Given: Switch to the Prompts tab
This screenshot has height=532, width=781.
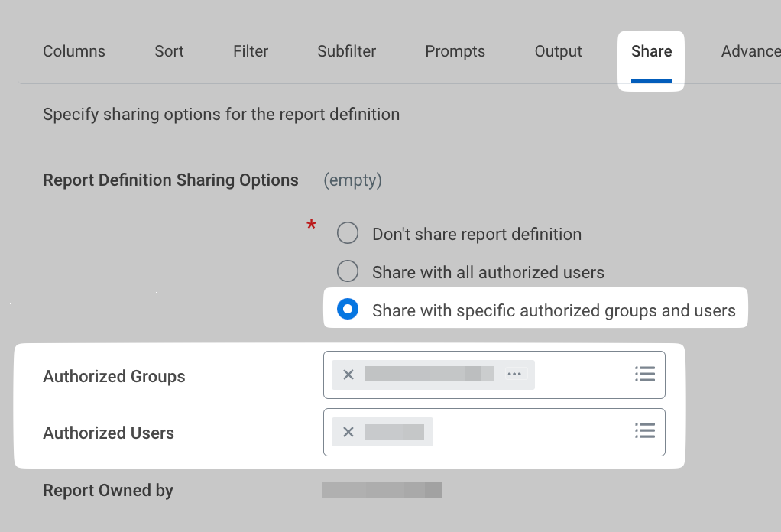Looking at the screenshot, I should (455, 51).
